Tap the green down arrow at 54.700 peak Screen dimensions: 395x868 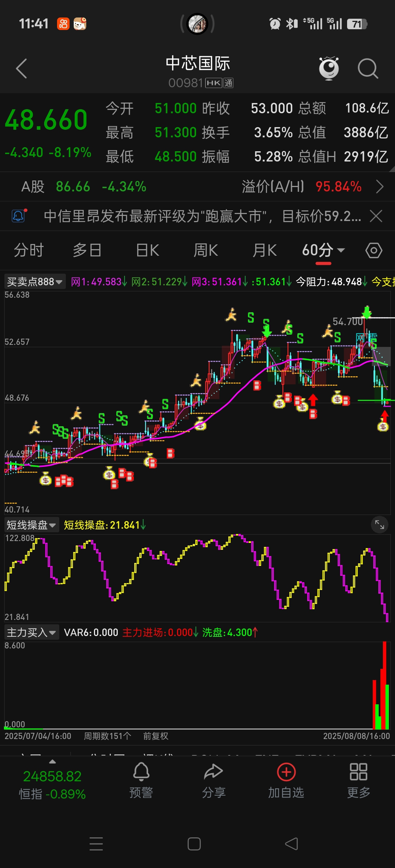coord(367,312)
